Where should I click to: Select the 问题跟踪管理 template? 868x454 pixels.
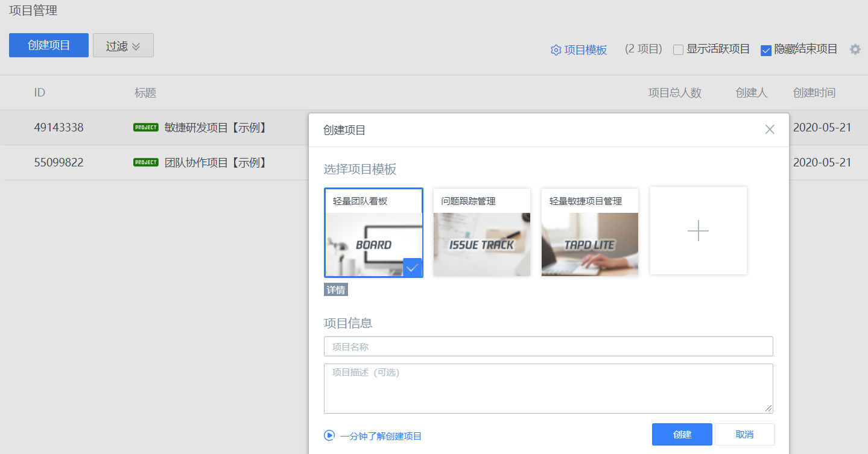tap(481, 232)
